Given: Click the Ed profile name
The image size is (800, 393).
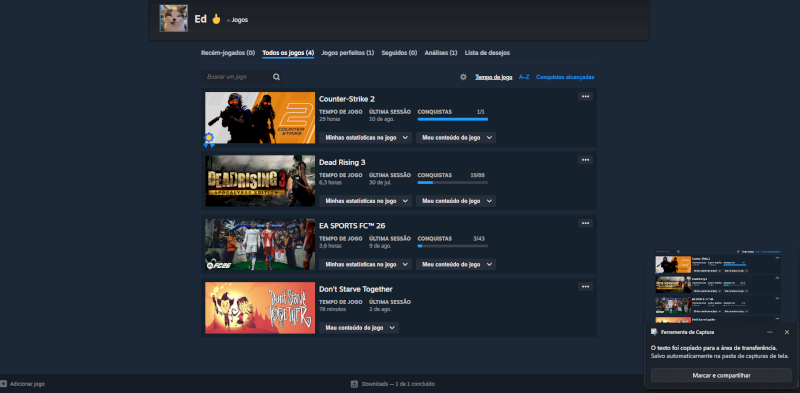Looking at the screenshot, I should coord(201,19).
